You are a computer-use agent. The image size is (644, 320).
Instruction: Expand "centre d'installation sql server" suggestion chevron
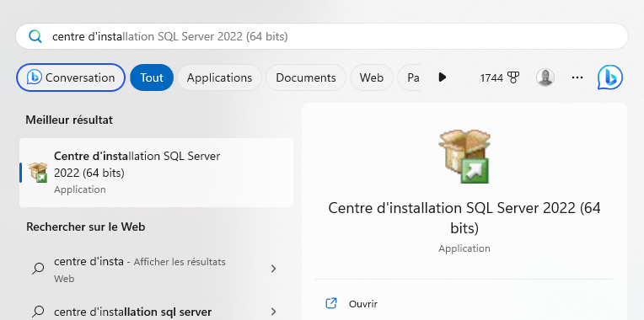pyautogui.click(x=273, y=312)
